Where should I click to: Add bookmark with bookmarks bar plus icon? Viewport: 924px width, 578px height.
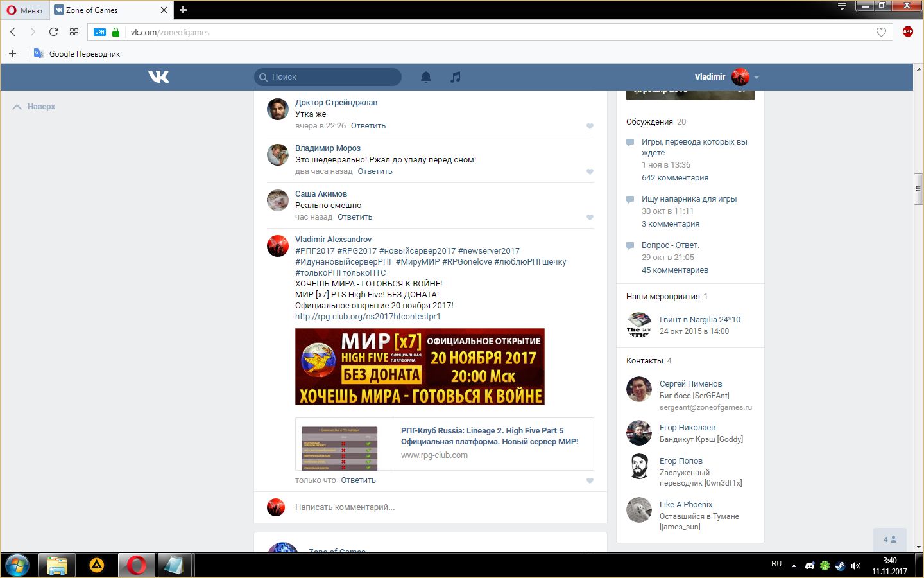(x=12, y=53)
